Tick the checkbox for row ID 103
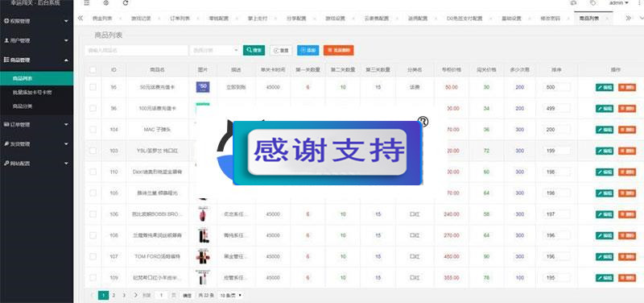 [93, 151]
